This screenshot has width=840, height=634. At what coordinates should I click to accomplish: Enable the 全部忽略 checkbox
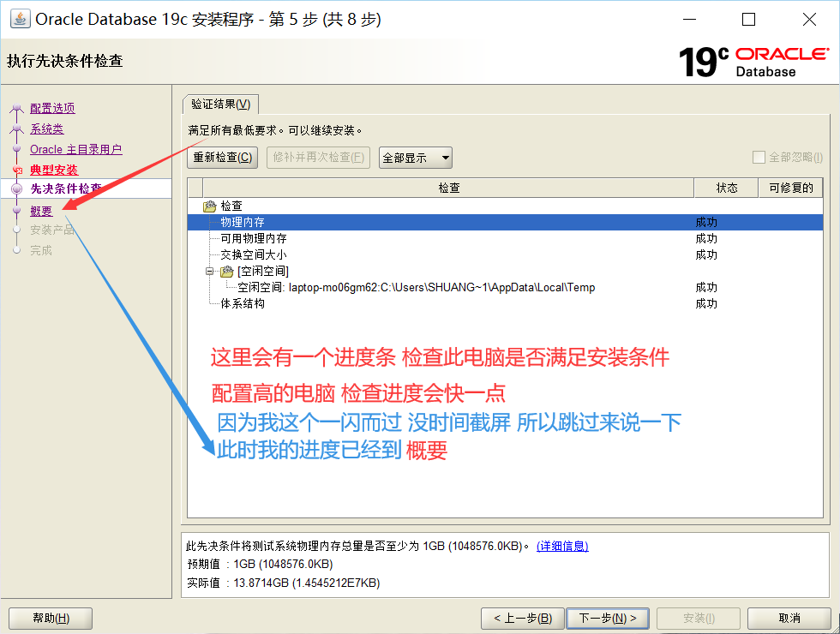[x=758, y=157]
